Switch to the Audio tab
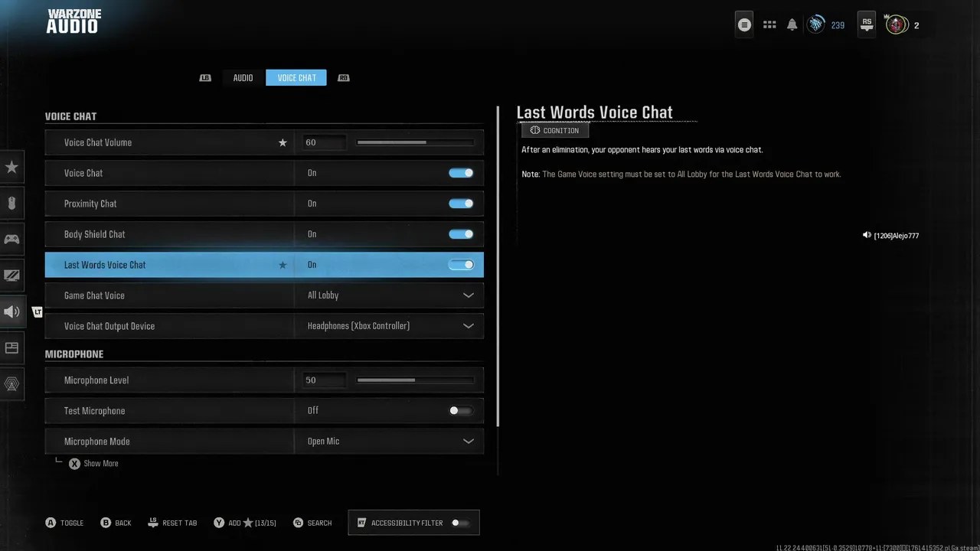Screen dimensions: 980x551 [x=243, y=78]
